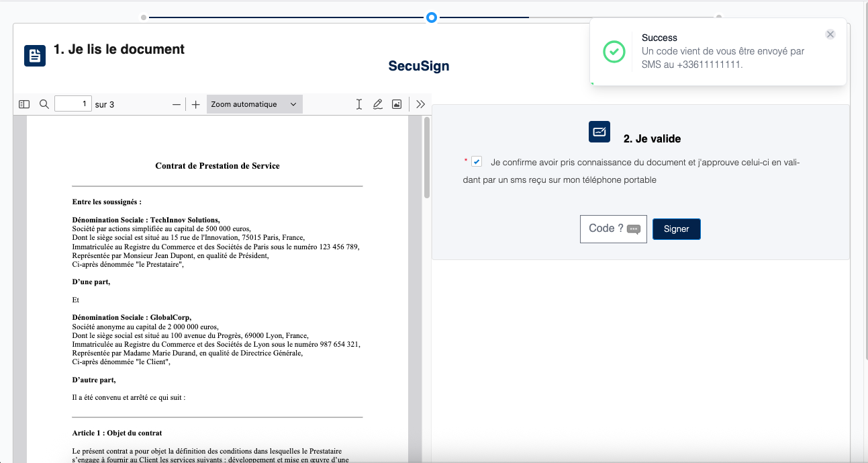Open the find-in-document search icon
The height and width of the screenshot is (463, 868).
coord(44,104)
